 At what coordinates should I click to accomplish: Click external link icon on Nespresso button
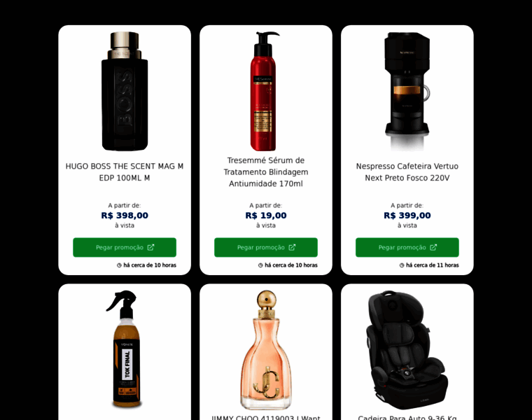[433, 247]
